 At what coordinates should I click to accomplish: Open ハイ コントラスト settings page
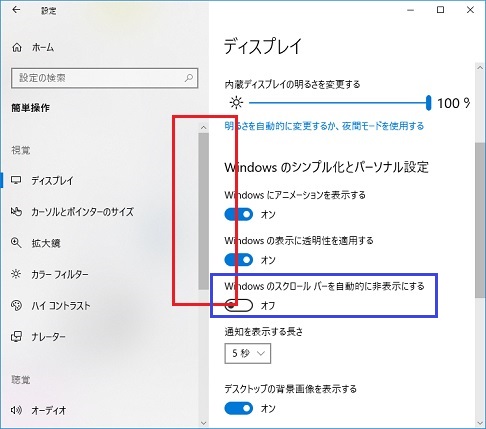coord(61,306)
